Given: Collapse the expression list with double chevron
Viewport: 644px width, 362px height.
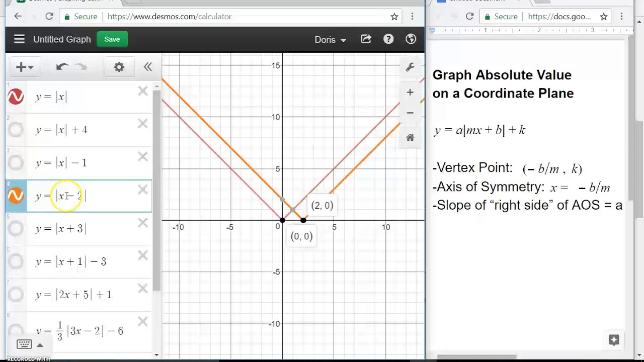Looking at the screenshot, I should [x=147, y=67].
